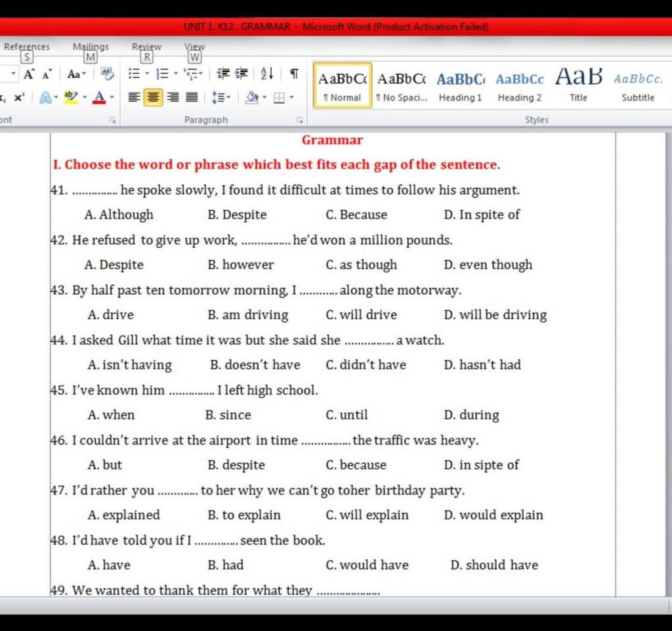Click answer 'B. since'
Viewport: 672px width, 631px height.
[228, 415]
